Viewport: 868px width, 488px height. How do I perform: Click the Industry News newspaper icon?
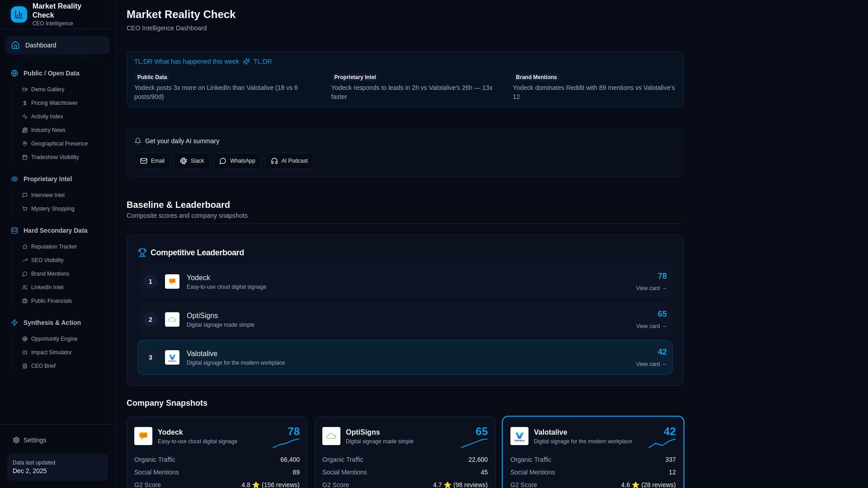[25, 130]
